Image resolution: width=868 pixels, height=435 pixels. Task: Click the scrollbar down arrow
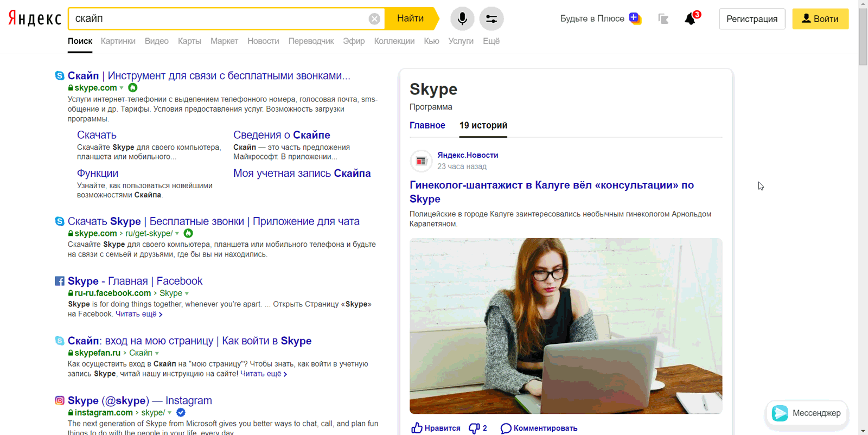863,431
